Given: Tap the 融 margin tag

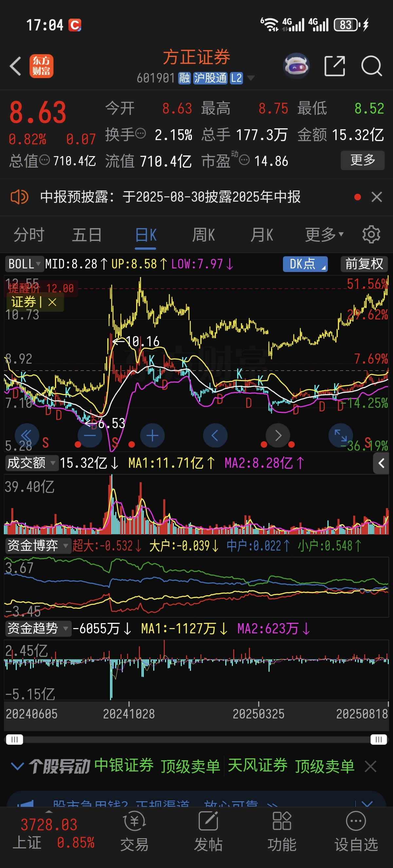Looking at the screenshot, I should pos(184,78).
